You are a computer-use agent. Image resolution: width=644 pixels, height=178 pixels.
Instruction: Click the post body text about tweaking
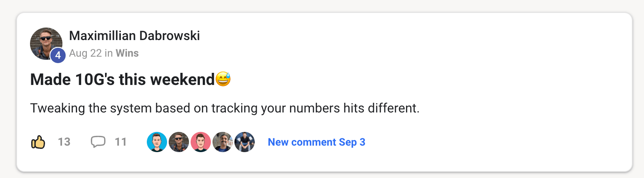point(225,108)
